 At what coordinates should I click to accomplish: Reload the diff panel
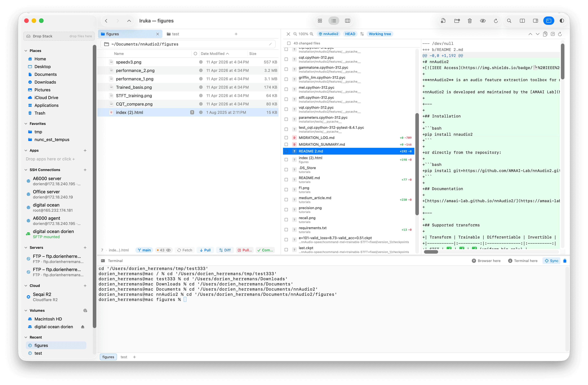point(560,34)
